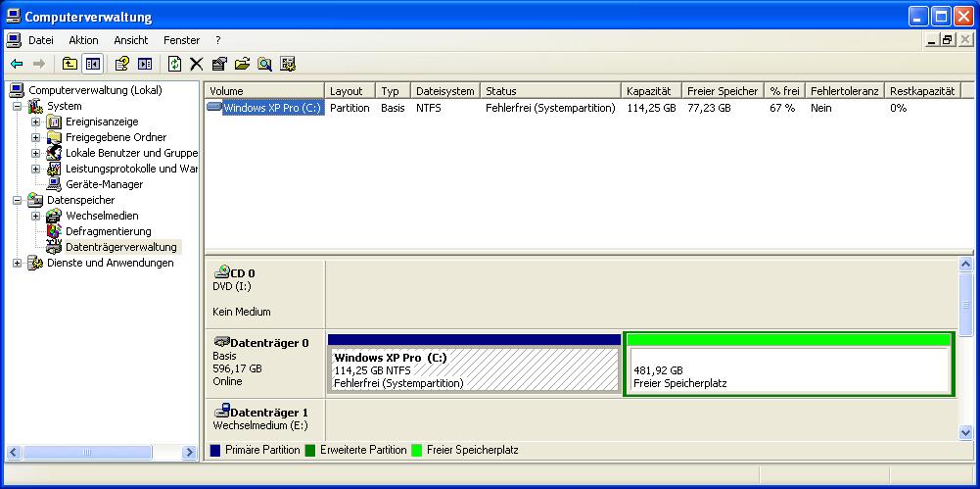Open the ? help menu

click(218, 40)
